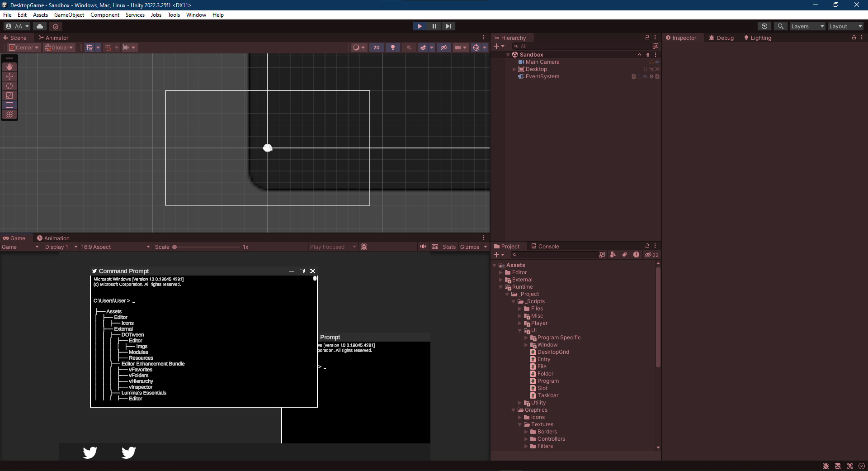Toggle Scene effects (skybox/fog)
The width and height of the screenshot is (868, 471).
coord(423,48)
